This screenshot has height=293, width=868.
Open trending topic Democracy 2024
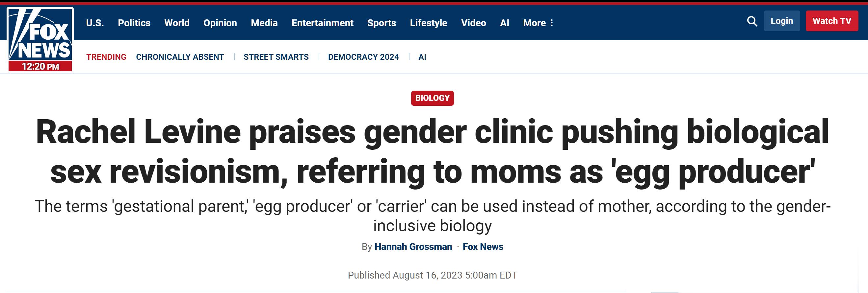pos(363,57)
